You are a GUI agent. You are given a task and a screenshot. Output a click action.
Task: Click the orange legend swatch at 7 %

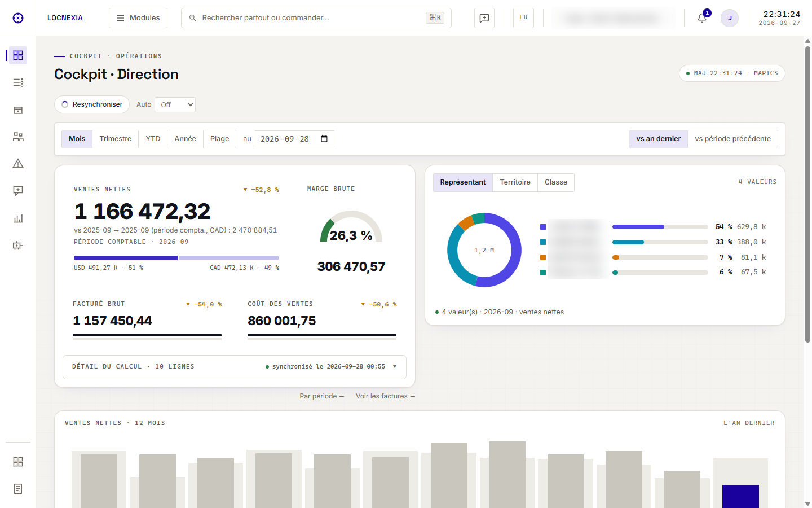pos(543,257)
